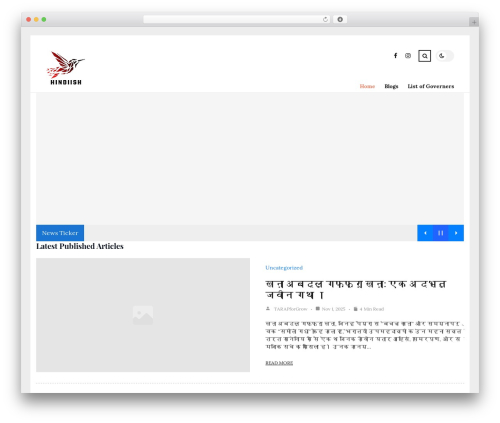
Task: Click the 4 Min Read label
Action: (372, 309)
